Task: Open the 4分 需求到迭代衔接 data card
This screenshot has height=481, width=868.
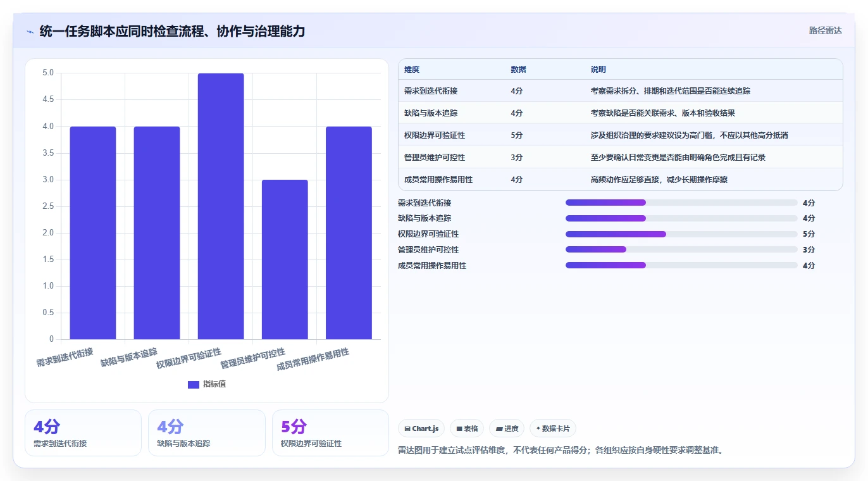Action: [83, 433]
